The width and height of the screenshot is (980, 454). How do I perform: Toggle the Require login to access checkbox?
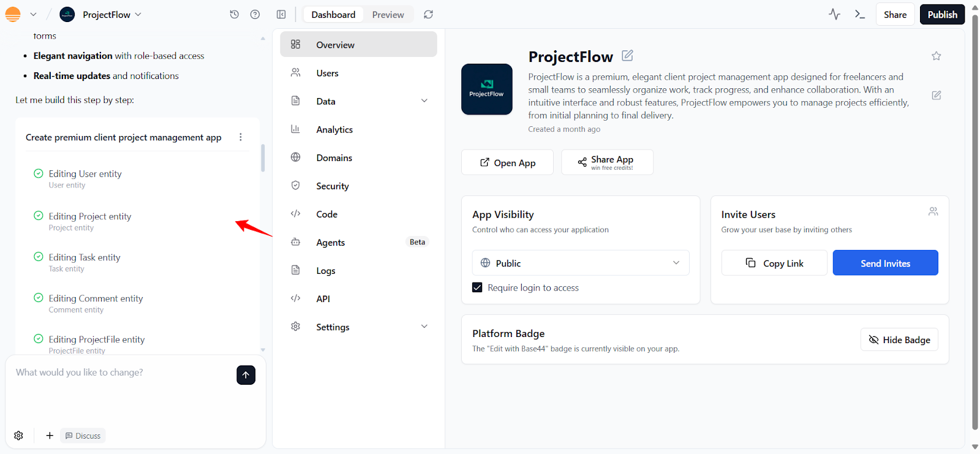coord(477,287)
